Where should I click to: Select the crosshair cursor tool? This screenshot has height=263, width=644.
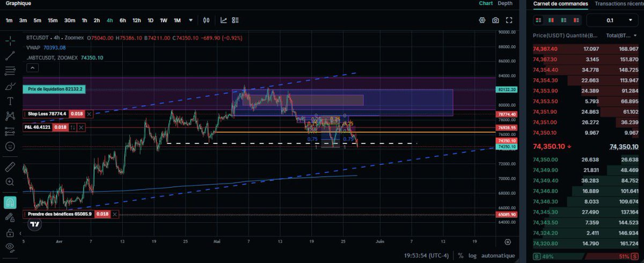click(10, 41)
